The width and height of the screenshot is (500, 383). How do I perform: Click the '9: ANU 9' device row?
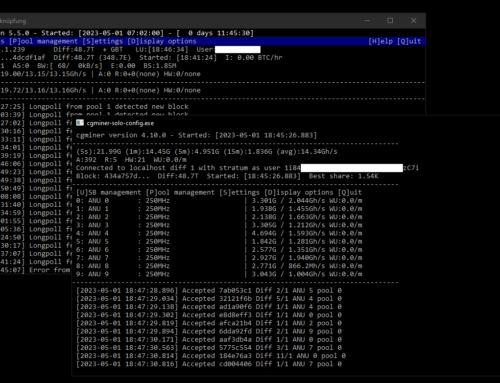pyautogui.click(x=219, y=274)
